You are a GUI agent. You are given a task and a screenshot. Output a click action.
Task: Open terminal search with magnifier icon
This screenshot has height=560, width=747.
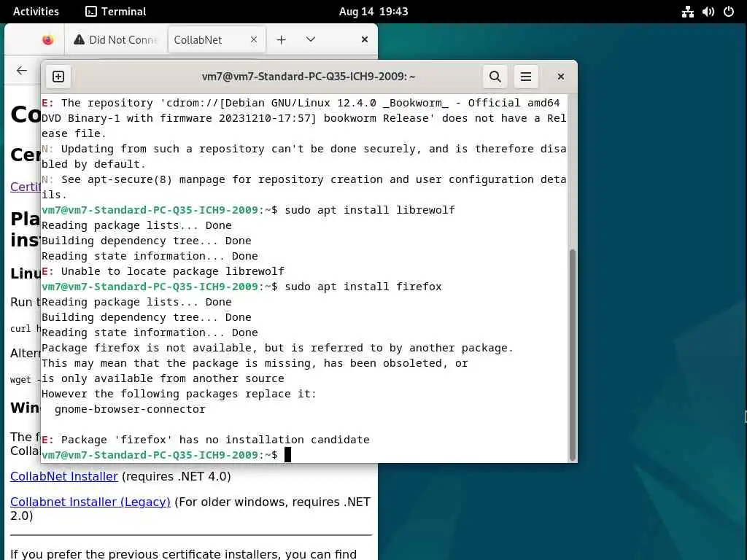tap(495, 77)
